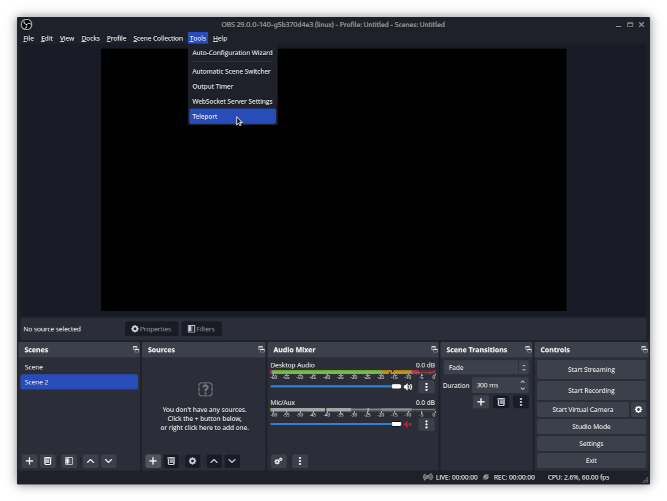Pop out the Scenes dock icon

pyautogui.click(x=136, y=349)
